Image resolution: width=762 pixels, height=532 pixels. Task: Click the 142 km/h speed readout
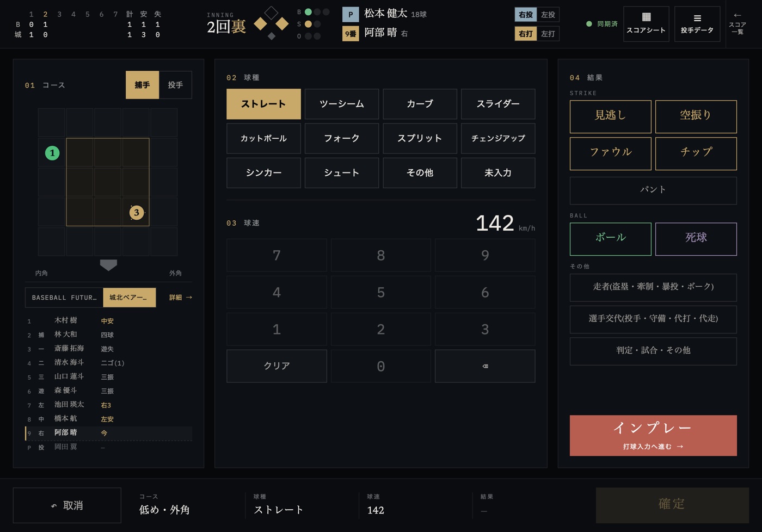coord(505,223)
